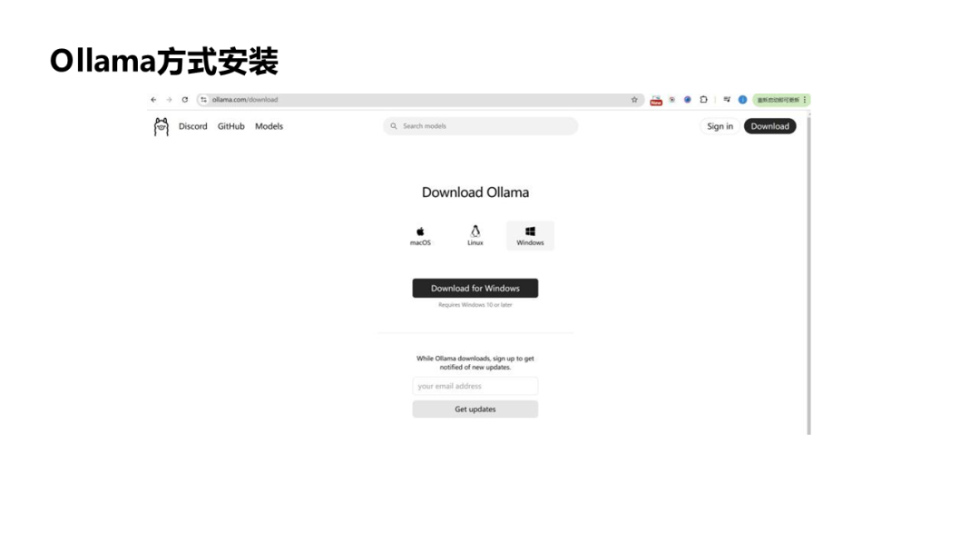Click the Sign in button
This screenshot has height=552, width=980.
tap(720, 126)
